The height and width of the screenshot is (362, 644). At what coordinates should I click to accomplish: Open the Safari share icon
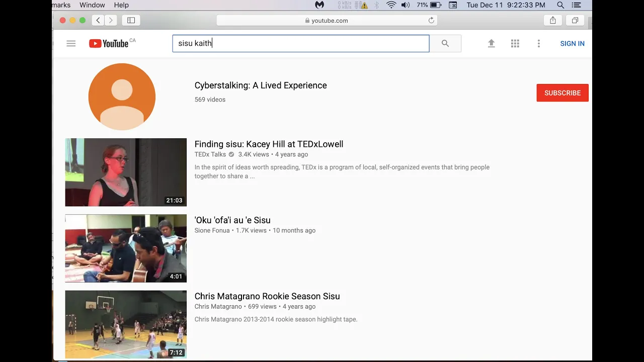click(x=553, y=20)
